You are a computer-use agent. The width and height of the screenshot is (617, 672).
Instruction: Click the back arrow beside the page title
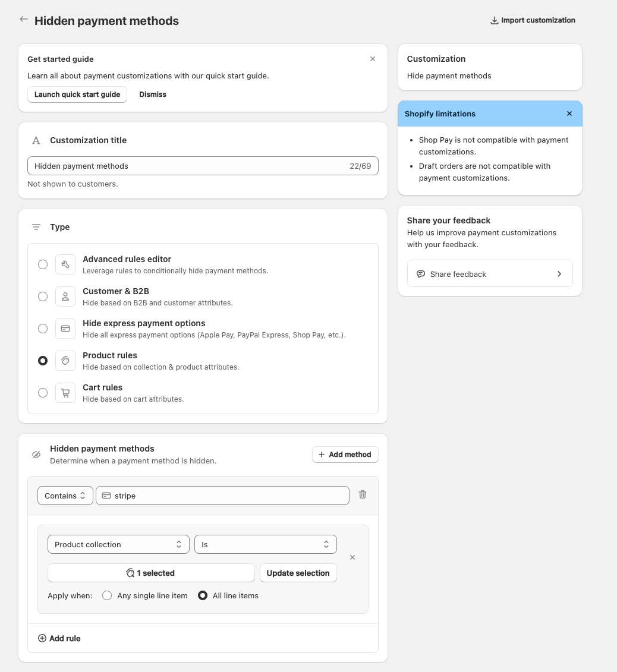pyautogui.click(x=24, y=20)
